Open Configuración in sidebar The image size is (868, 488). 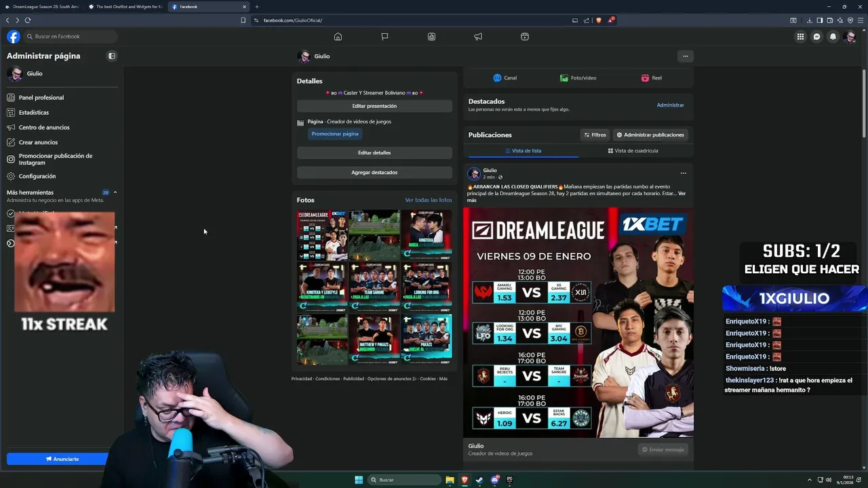click(x=61, y=176)
